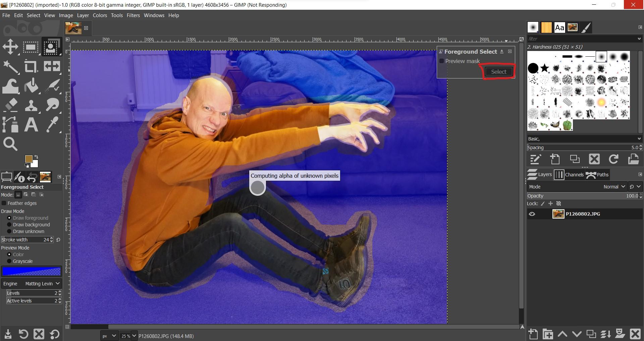The width and height of the screenshot is (644, 341).
Task: Activate the Text tool
Action: tap(31, 124)
